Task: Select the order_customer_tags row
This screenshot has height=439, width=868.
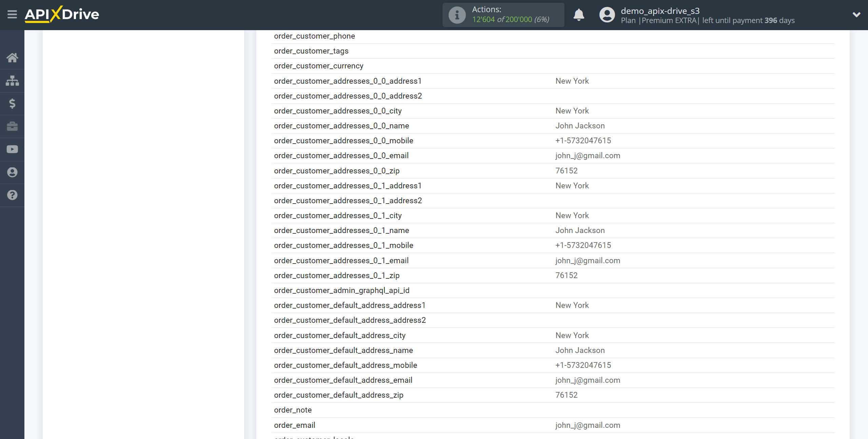Action: 553,51
